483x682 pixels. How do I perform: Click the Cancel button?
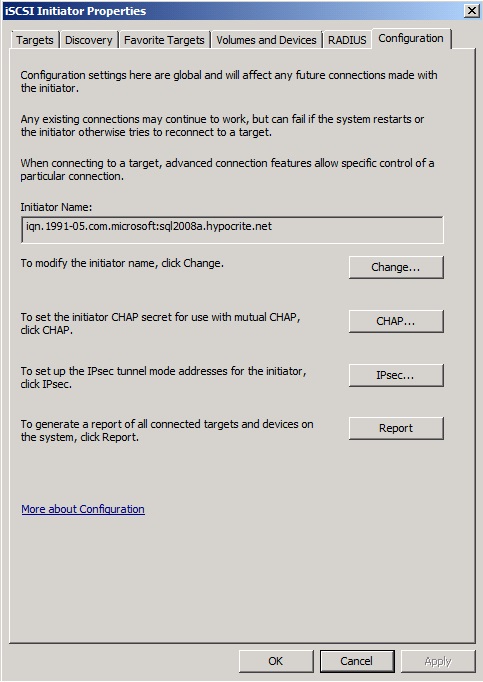357,661
